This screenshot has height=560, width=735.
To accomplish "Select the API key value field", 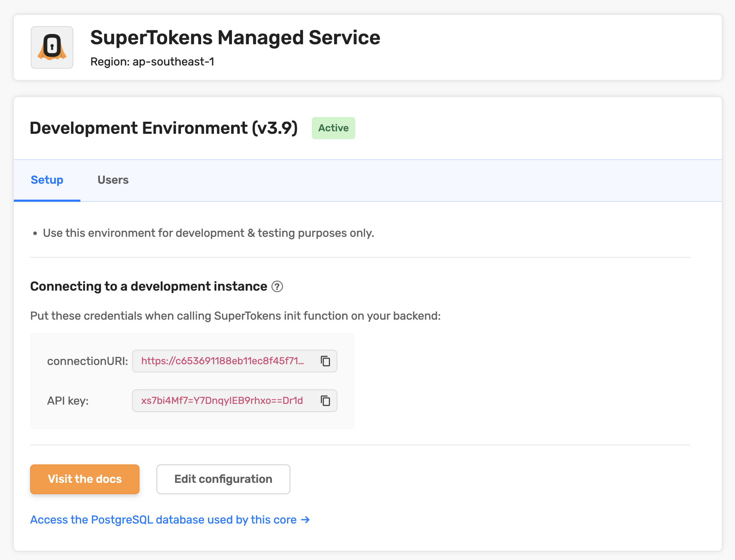I will tap(222, 401).
